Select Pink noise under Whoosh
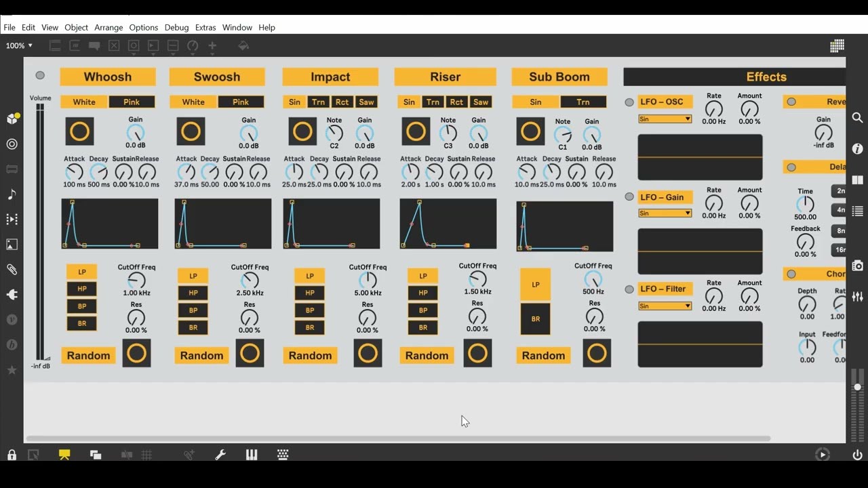Image resolution: width=868 pixels, height=488 pixels. click(x=132, y=102)
